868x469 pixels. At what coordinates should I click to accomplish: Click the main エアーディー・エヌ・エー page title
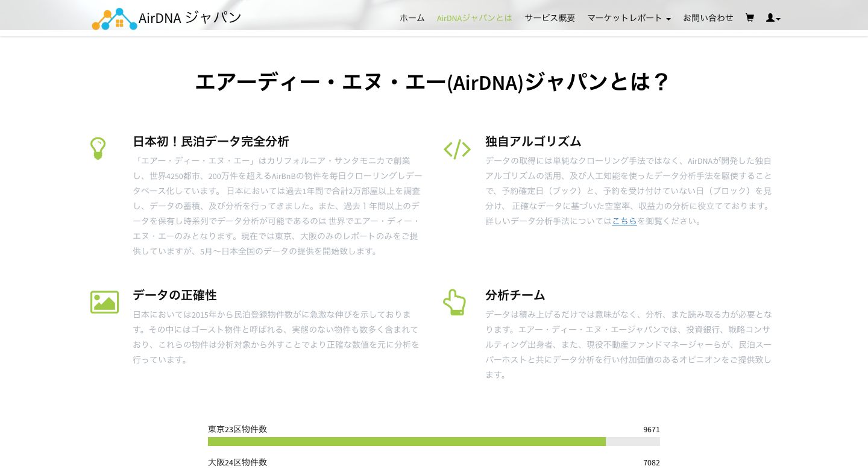coord(433,81)
